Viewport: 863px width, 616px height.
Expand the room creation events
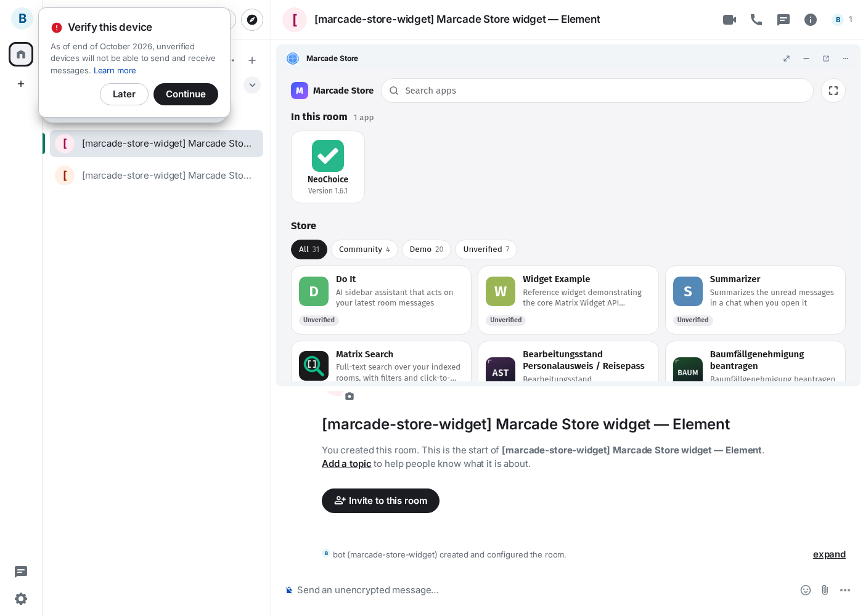(x=829, y=554)
